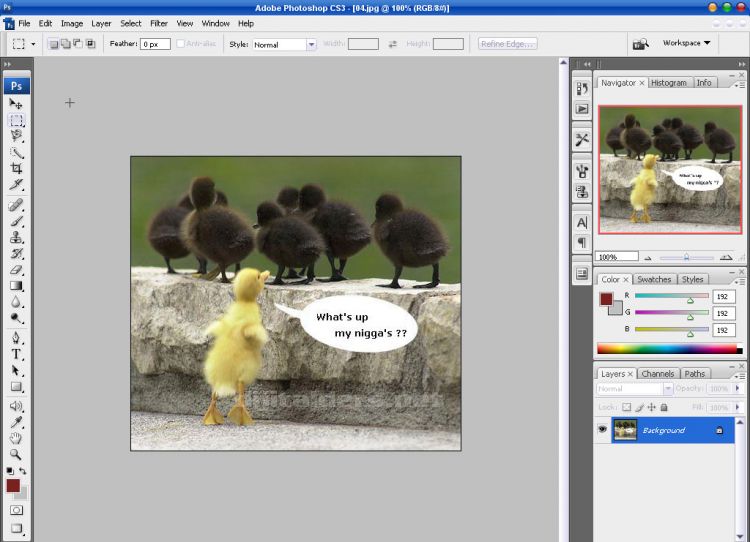
Task: Adjust the R color slider
Action: [690, 300]
